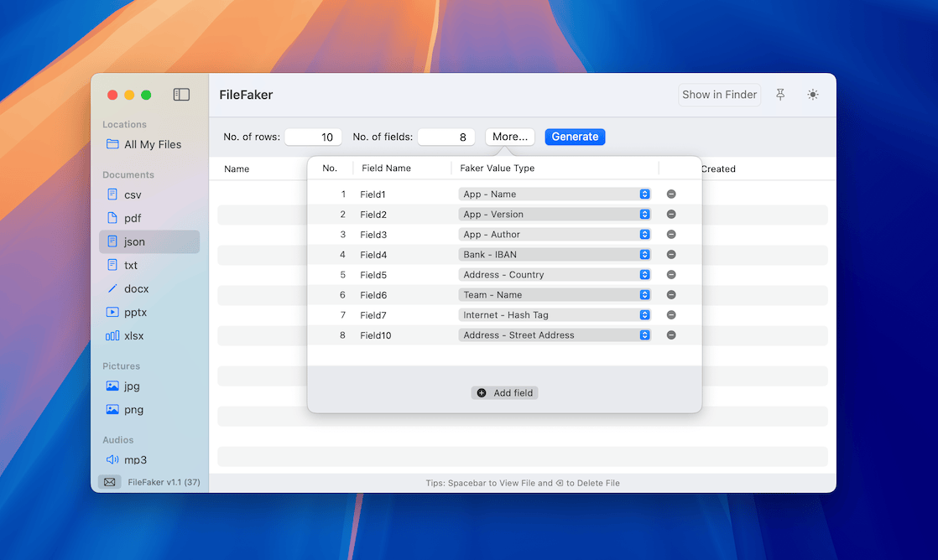Open the txt category
The width and height of the screenshot is (938, 560).
[x=149, y=266]
